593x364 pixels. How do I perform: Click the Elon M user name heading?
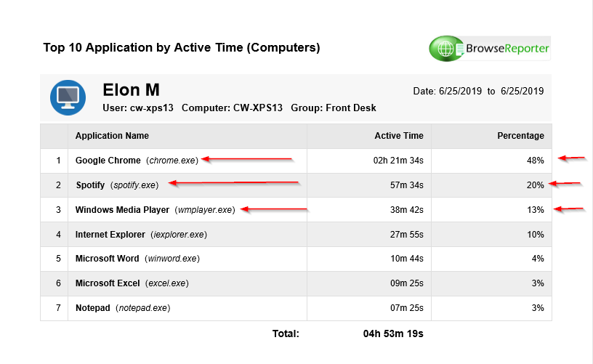(x=131, y=90)
